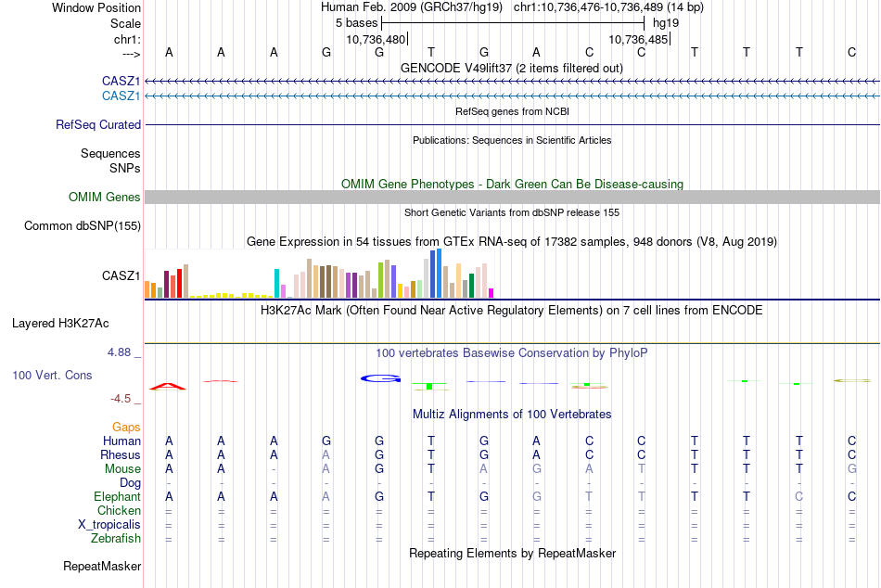Select the Common dbSNP(155) track label
Image resolution: width=881 pixels, height=588 pixels.
(x=82, y=226)
